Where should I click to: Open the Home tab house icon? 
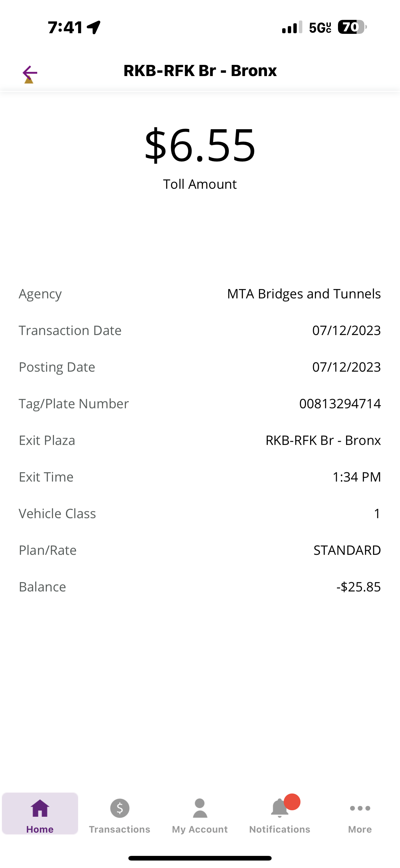(40, 808)
